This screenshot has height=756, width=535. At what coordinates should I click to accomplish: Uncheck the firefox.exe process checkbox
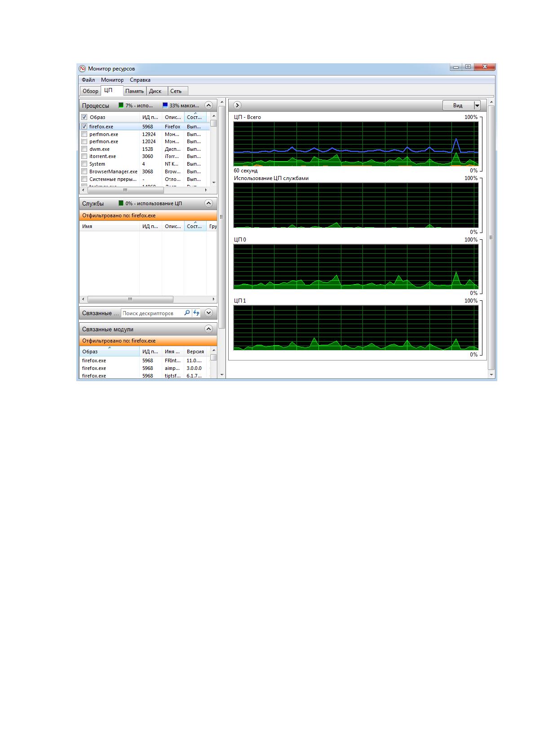84,127
